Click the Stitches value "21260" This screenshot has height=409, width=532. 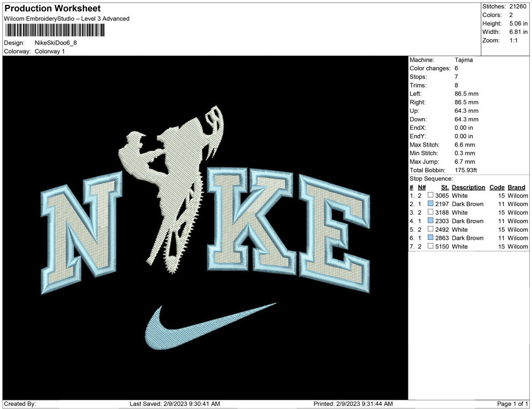517,6
